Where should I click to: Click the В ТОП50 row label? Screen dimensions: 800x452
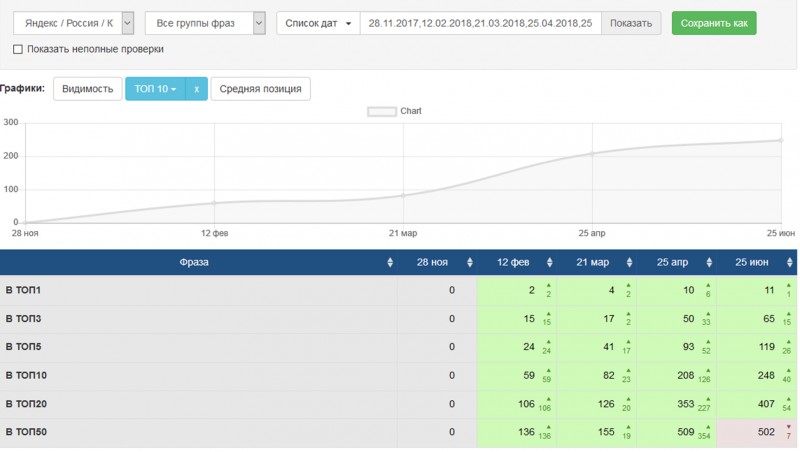26,432
